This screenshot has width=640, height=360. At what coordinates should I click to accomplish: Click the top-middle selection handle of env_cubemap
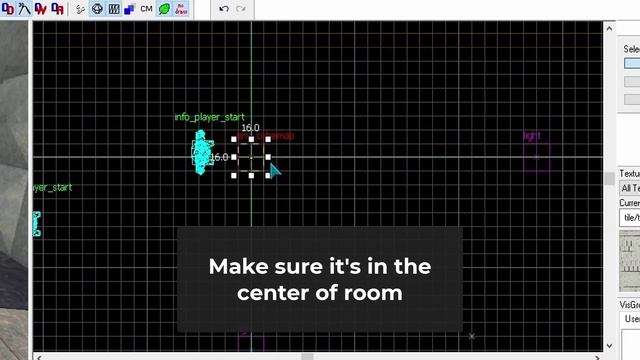251,139
